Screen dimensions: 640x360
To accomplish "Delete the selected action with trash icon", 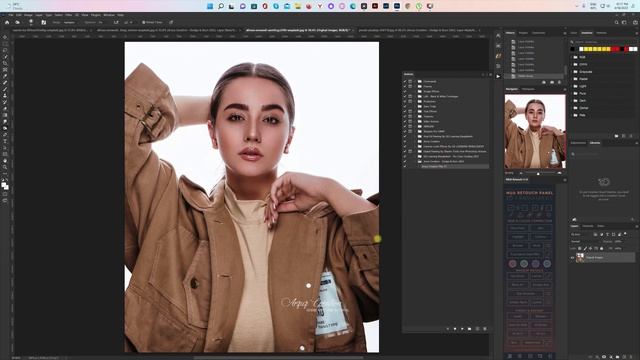I will coord(485,329).
